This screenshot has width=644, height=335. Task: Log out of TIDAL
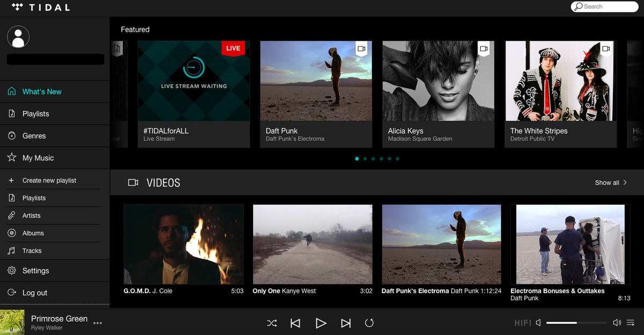point(34,292)
